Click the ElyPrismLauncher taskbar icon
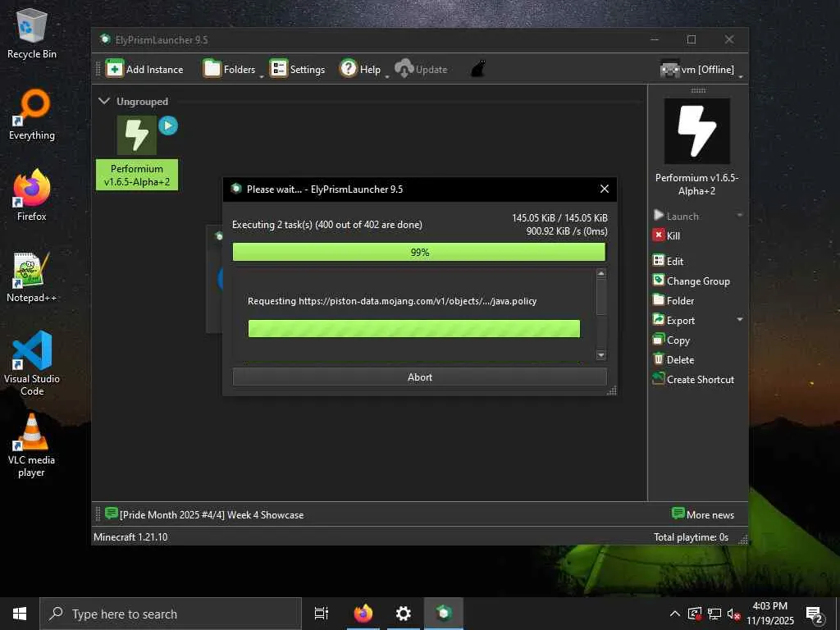 444,614
